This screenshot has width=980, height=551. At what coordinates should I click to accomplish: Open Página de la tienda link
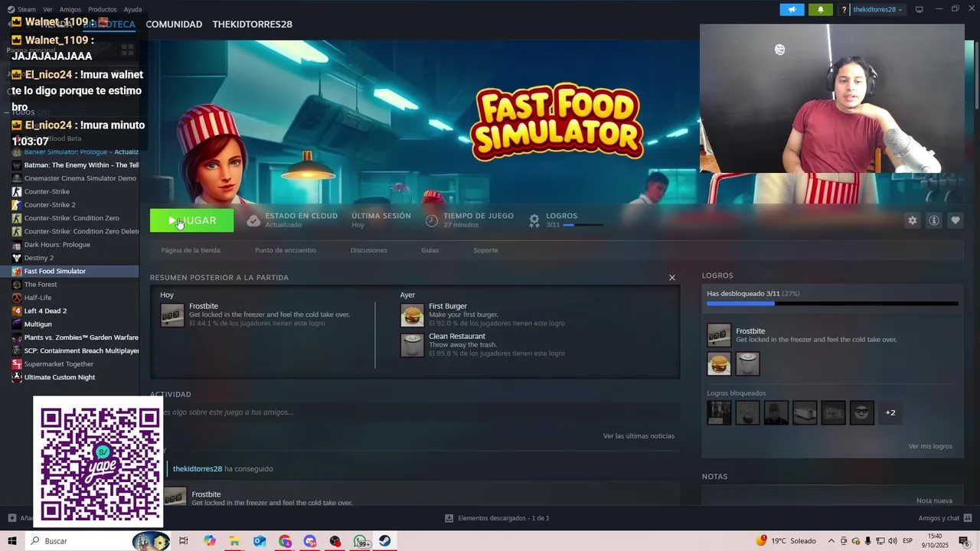[x=191, y=250]
